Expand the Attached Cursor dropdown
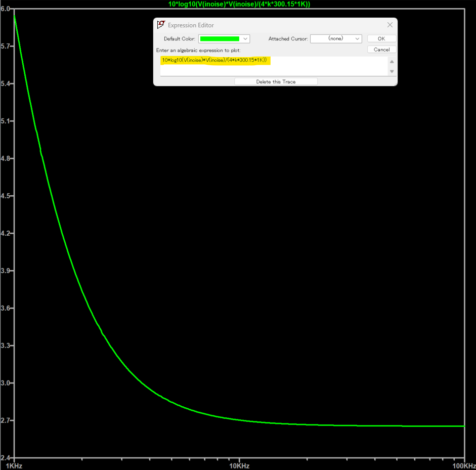The image size is (476, 470). 357,39
